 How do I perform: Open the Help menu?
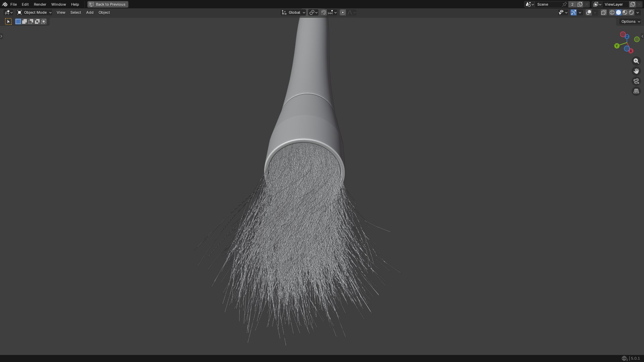[x=75, y=4]
